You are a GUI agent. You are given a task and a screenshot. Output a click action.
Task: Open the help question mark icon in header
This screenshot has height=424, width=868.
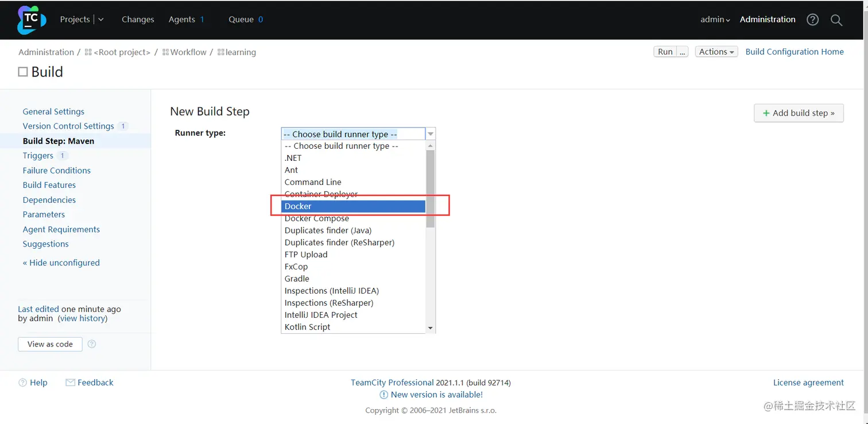[x=812, y=20]
